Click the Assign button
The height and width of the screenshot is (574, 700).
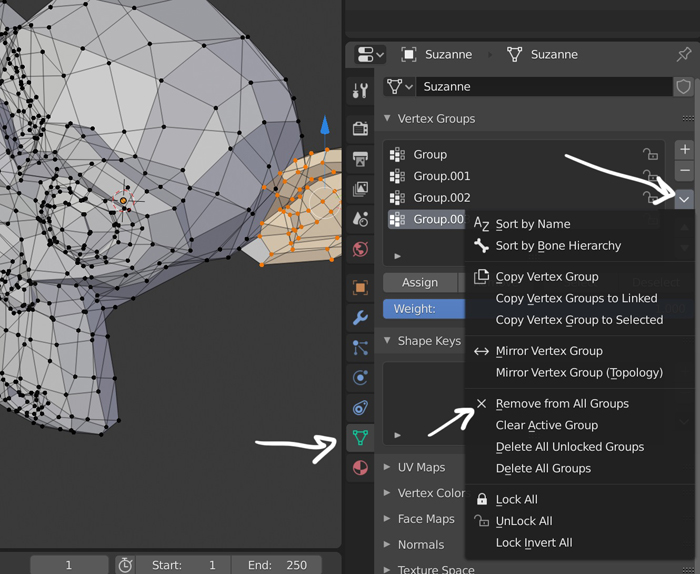click(420, 283)
